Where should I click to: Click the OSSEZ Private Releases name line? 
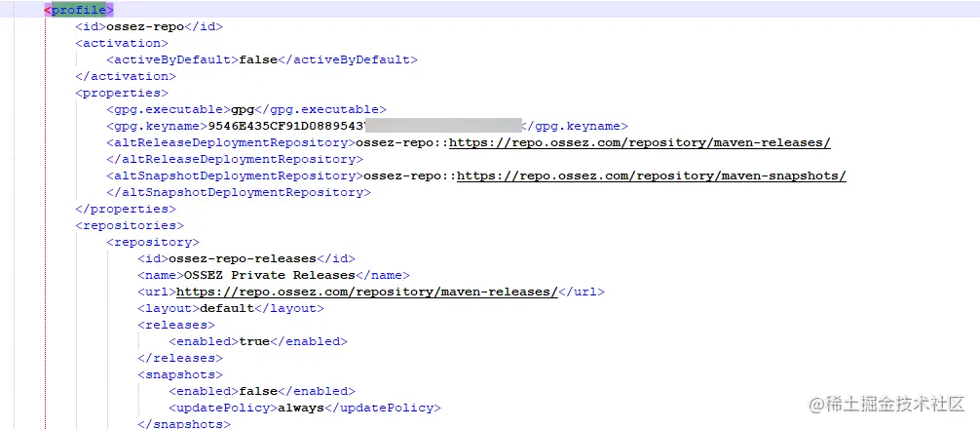tap(274, 275)
